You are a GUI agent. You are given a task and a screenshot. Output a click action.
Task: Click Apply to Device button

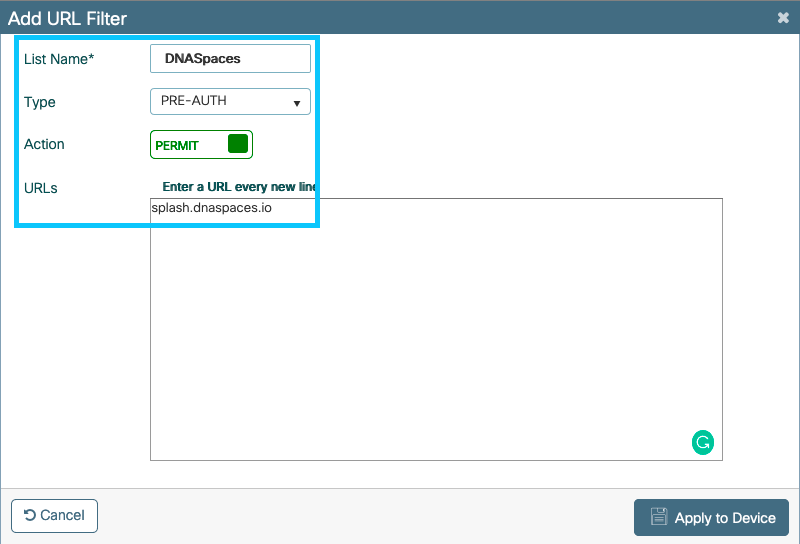tap(711, 517)
